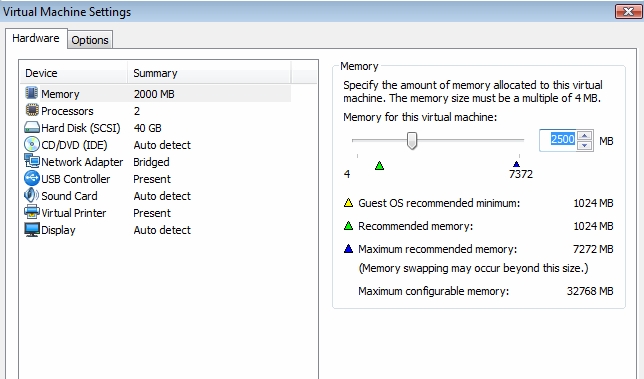Increase memory with the up spinner arrow
Viewport: 644px width, 379px height.
pos(584,136)
